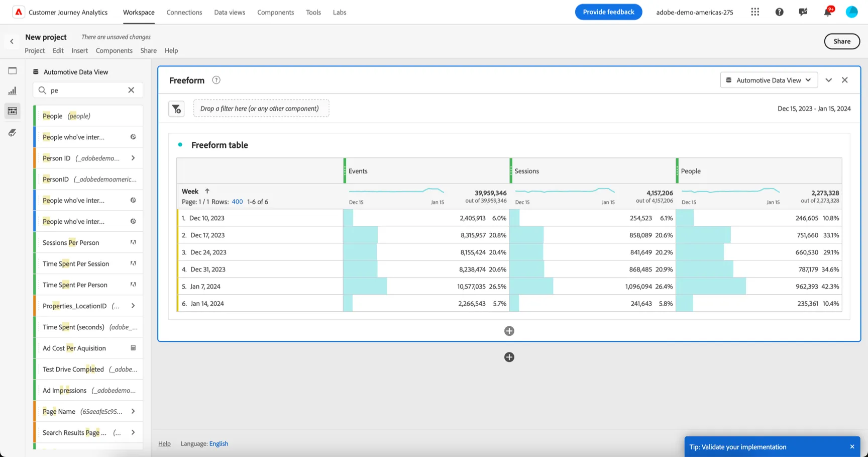Expand the Person ID dimension chevron

[133, 158]
